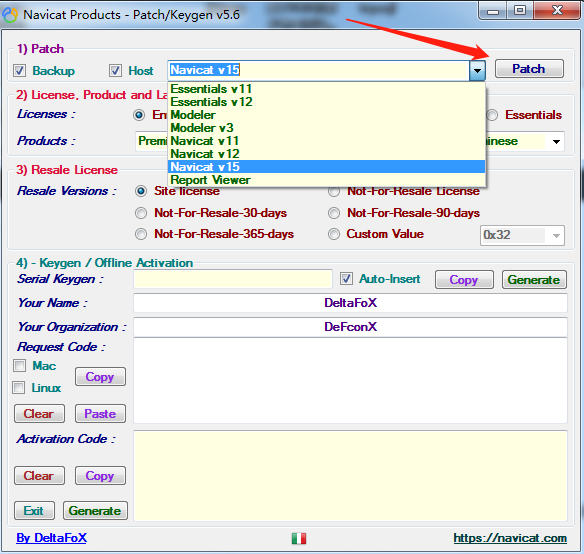The image size is (584, 554).
Task: Close the keygen window
Action: click(x=557, y=11)
